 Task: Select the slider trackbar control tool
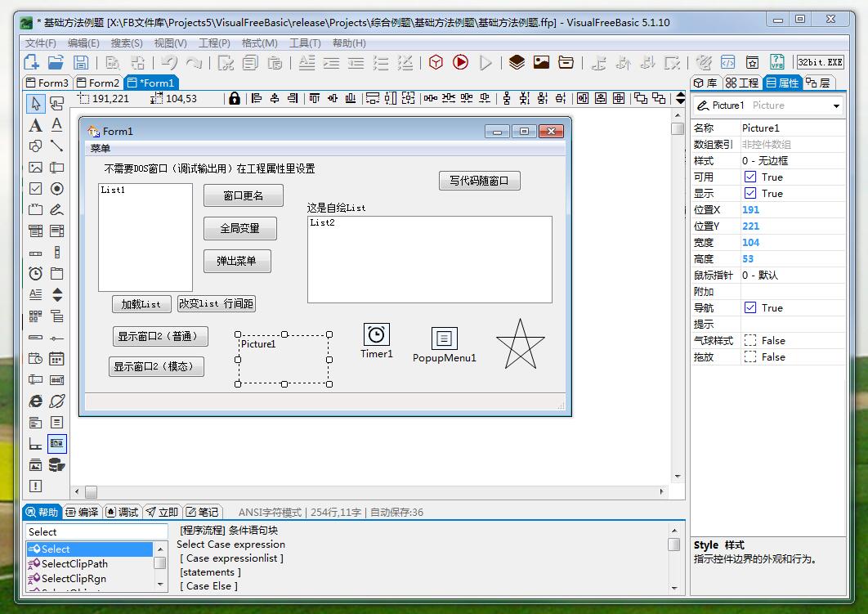coord(56,338)
